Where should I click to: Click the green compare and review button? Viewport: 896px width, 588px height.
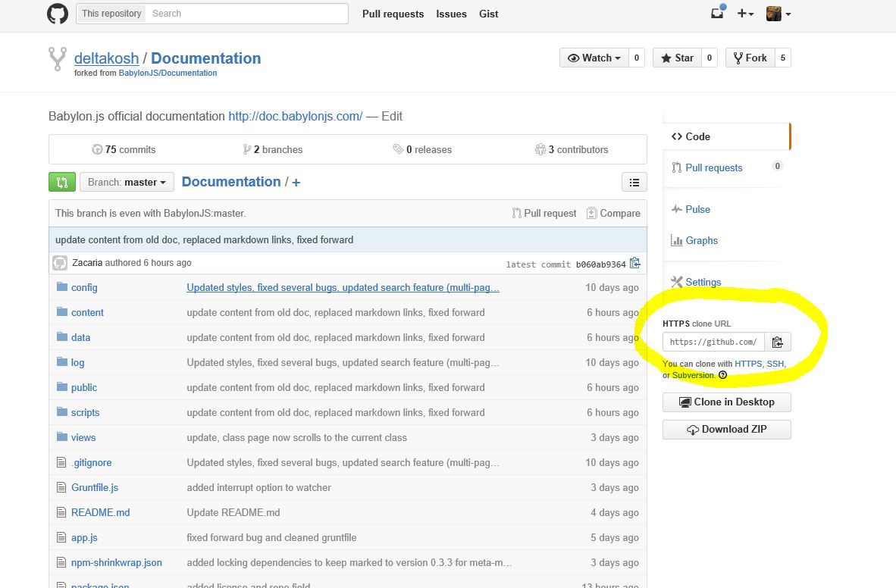click(61, 183)
